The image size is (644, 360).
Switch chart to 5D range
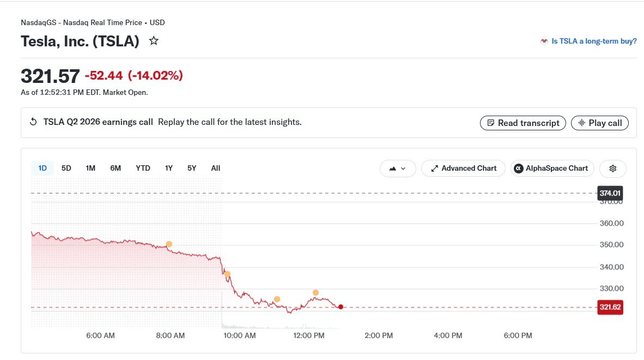click(66, 168)
